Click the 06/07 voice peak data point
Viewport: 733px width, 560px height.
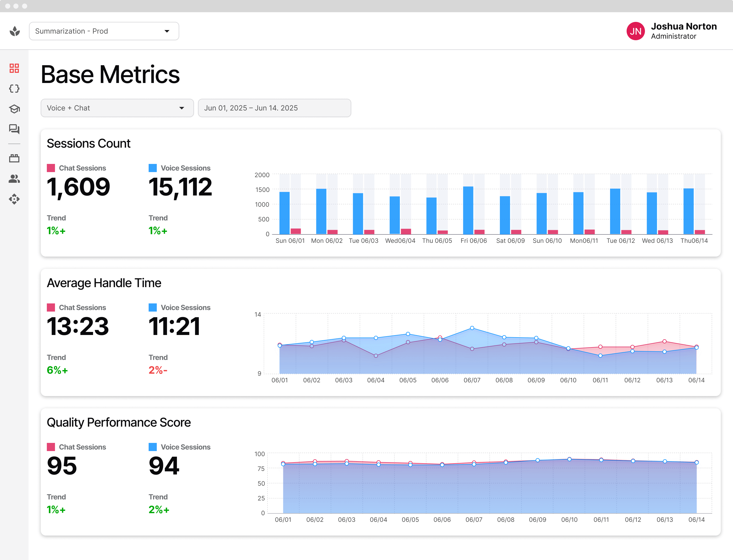(x=472, y=328)
